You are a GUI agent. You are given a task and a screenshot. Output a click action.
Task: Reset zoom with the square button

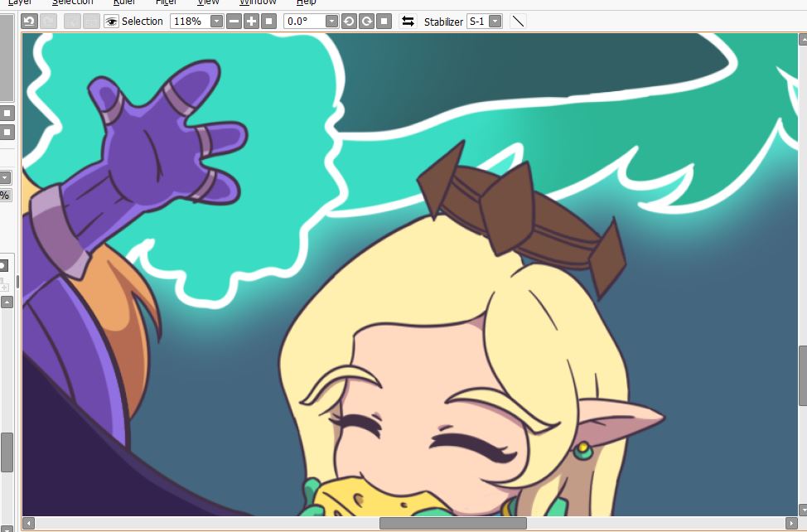[x=268, y=21]
